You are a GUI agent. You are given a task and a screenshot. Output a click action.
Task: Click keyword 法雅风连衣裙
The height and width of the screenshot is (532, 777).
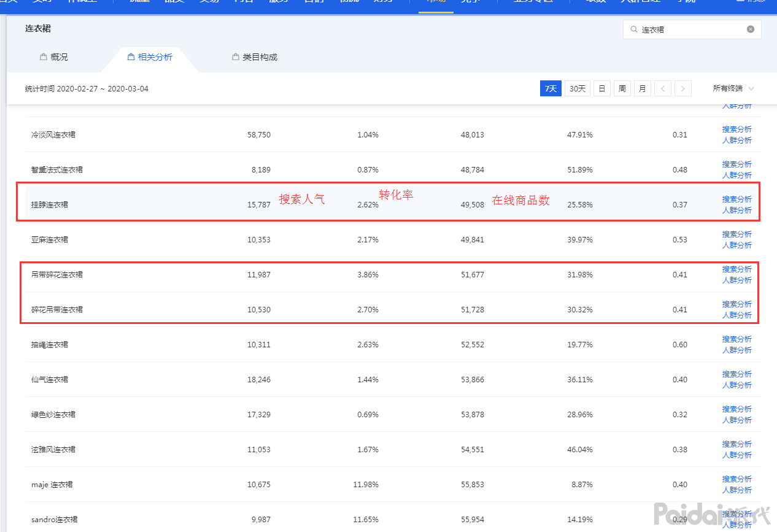(x=53, y=449)
